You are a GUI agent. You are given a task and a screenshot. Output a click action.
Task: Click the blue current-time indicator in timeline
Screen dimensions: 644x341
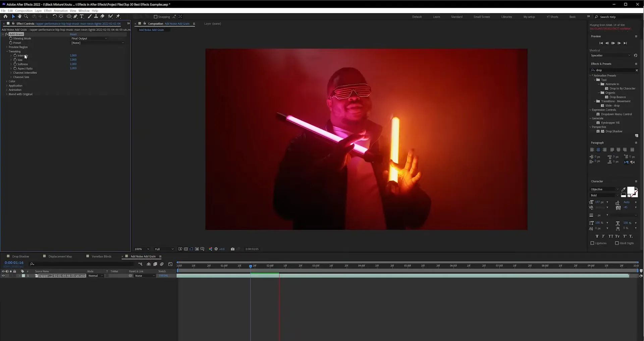tap(251, 266)
